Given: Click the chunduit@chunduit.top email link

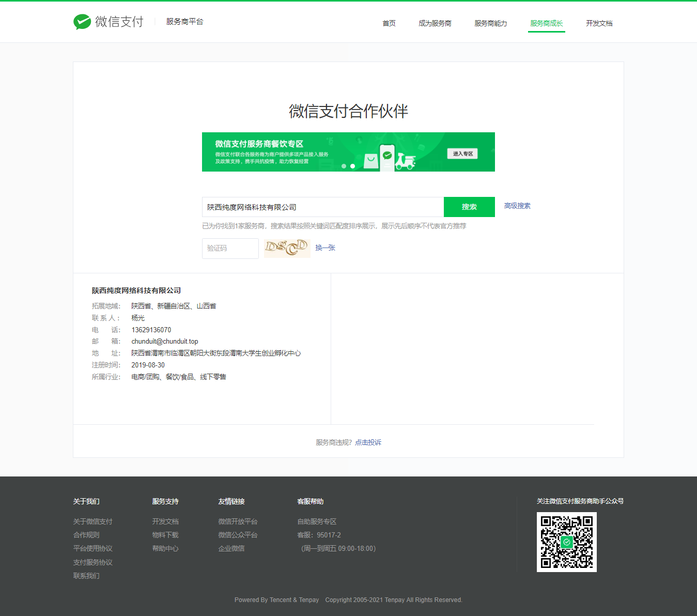Looking at the screenshot, I should pyautogui.click(x=164, y=341).
